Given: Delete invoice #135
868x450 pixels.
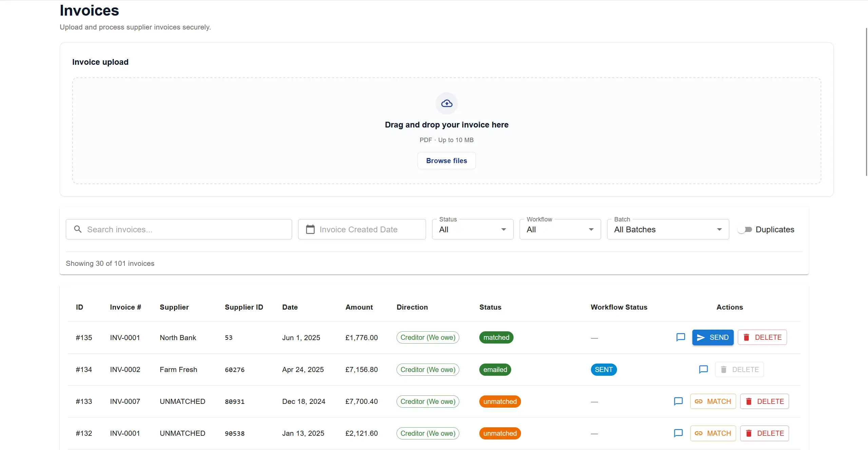Looking at the screenshot, I should click(x=762, y=337).
